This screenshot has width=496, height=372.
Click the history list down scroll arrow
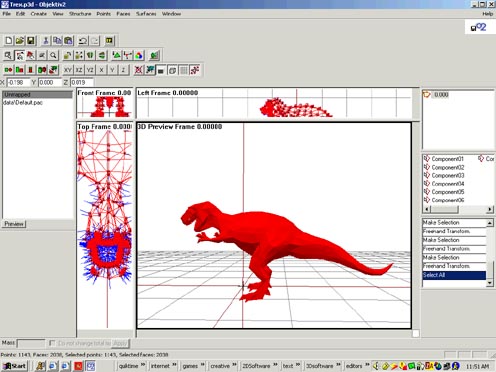(490, 283)
